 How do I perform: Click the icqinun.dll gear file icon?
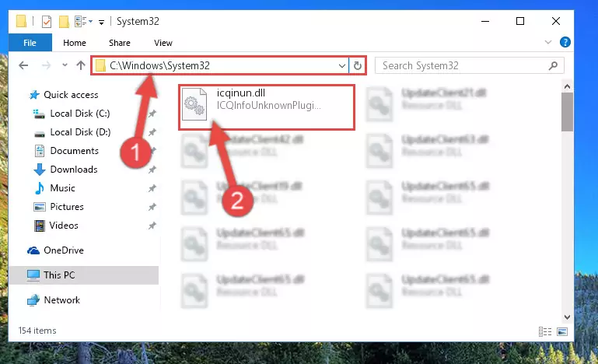[x=194, y=103]
